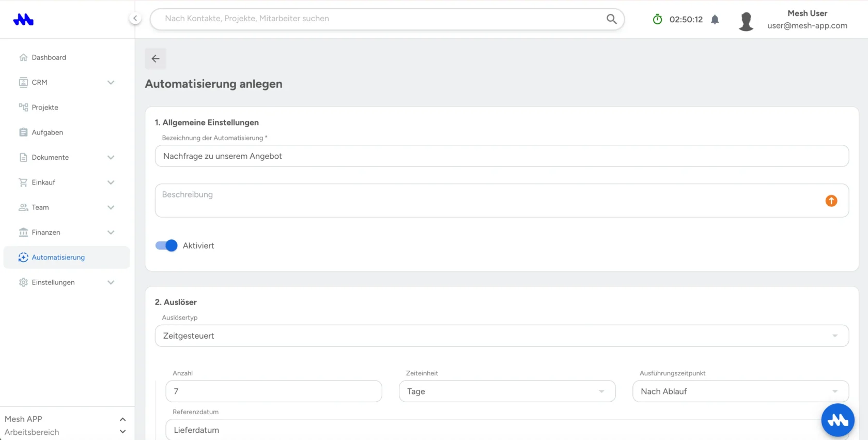The image size is (868, 440).
Task: Expand the Team submenu chevron
Action: 111,207
